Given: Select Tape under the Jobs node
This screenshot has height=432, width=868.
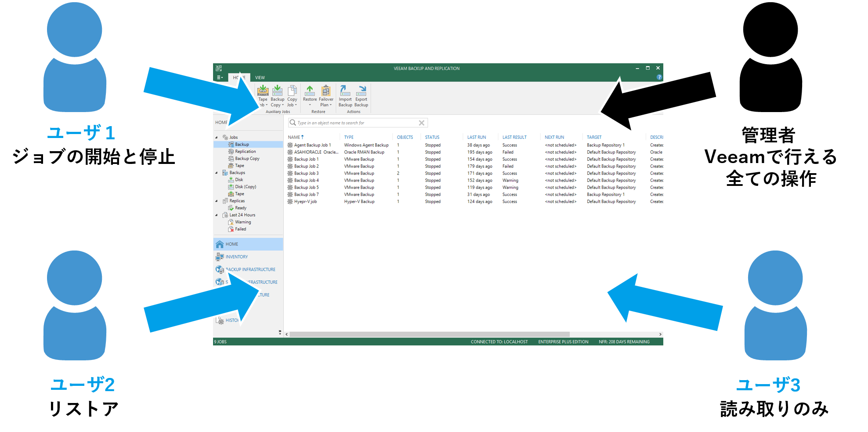Looking at the screenshot, I should 239,166.
